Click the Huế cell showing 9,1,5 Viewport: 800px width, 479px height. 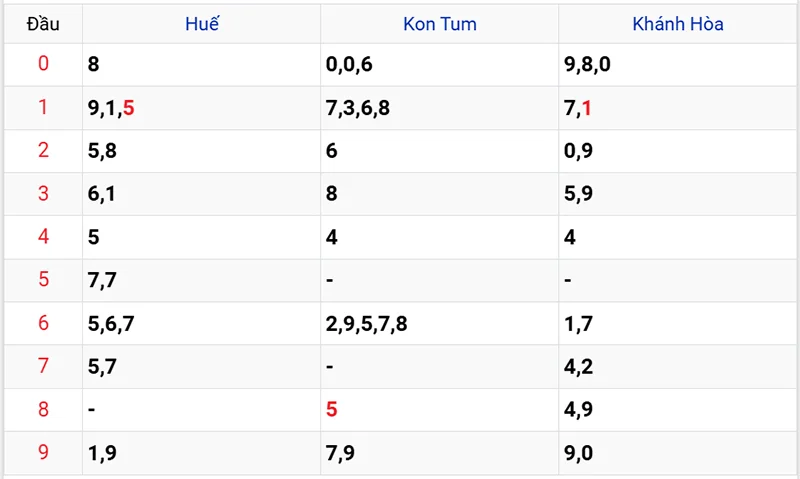(x=111, y=108)
